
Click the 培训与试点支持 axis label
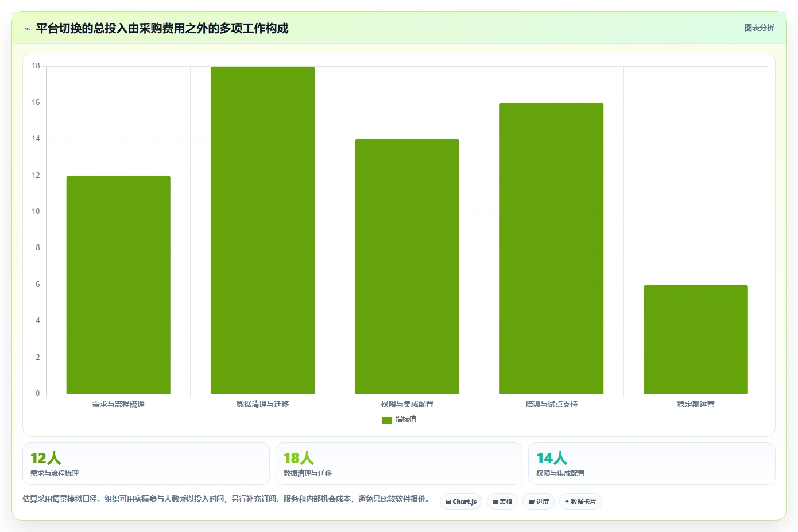551,404
